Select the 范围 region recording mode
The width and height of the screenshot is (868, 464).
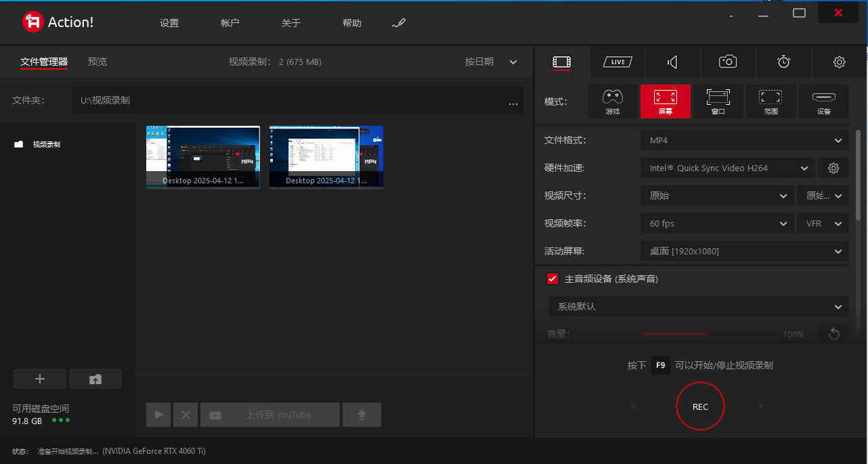coord(771,101)
